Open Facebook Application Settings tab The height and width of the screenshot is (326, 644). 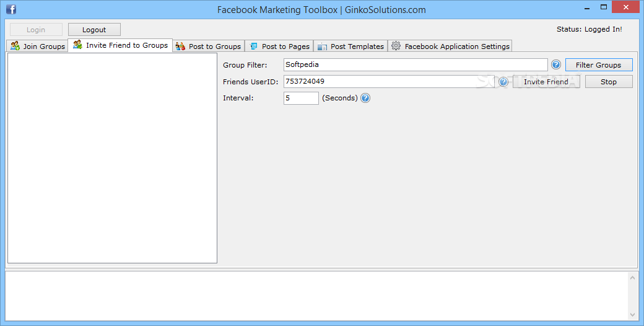pos(450,46)
